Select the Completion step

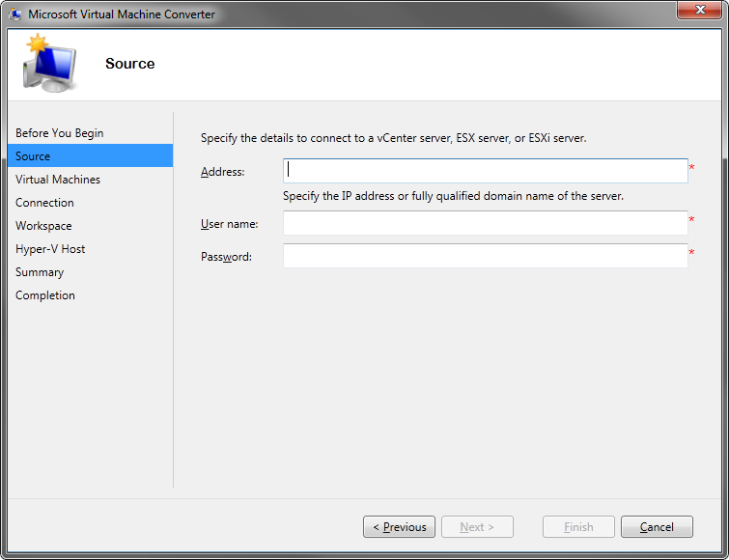point(45,295)
